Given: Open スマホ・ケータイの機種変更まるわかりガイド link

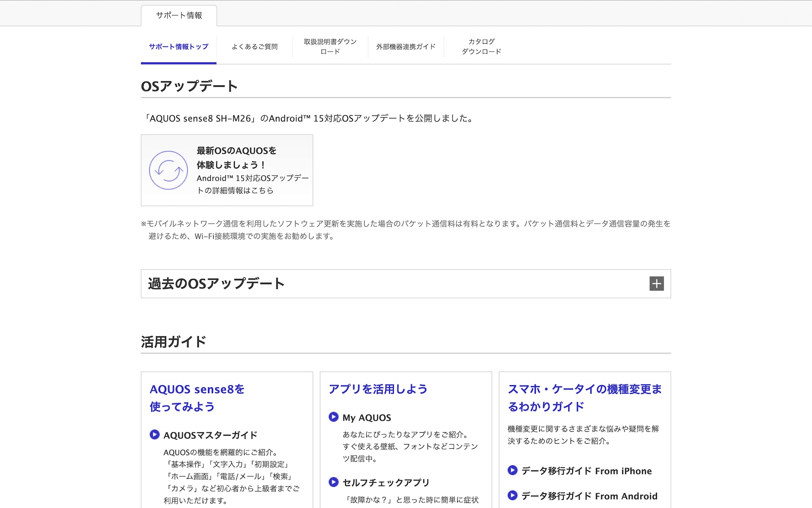Looking at the screenshot, I should (584, 398).
